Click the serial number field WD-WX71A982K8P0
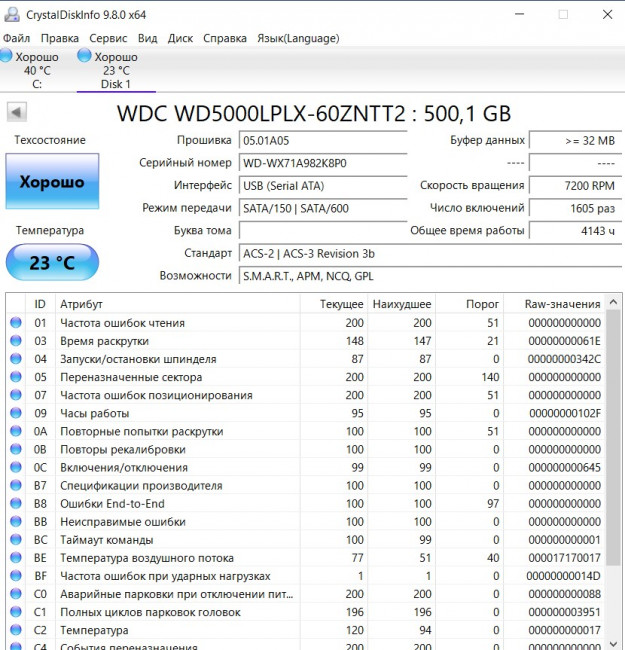The image size is (625, 650). (x=323, y=163)
